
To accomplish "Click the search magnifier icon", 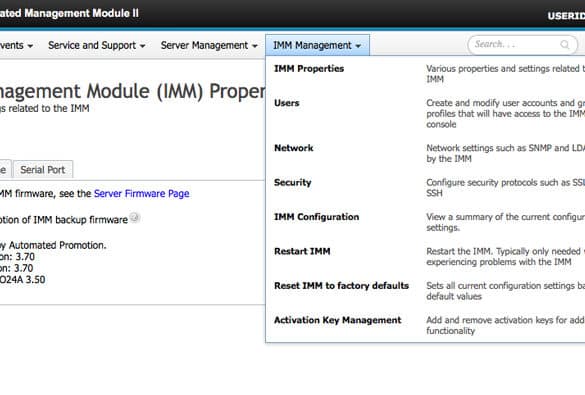I will [x=564, y=45].
